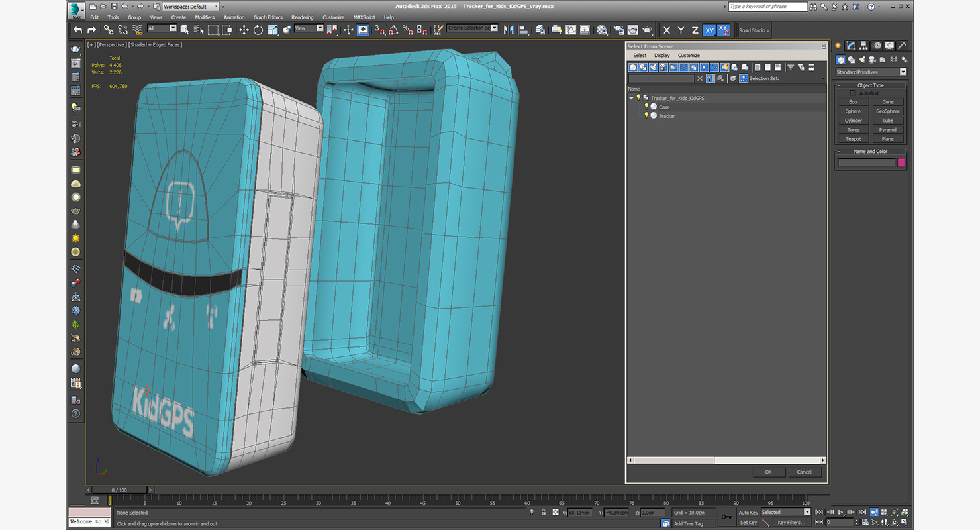This screenshot has height=530, width=980.
Task: Toggle visibility bulb of Case object
Action: [x=646, y=107]
